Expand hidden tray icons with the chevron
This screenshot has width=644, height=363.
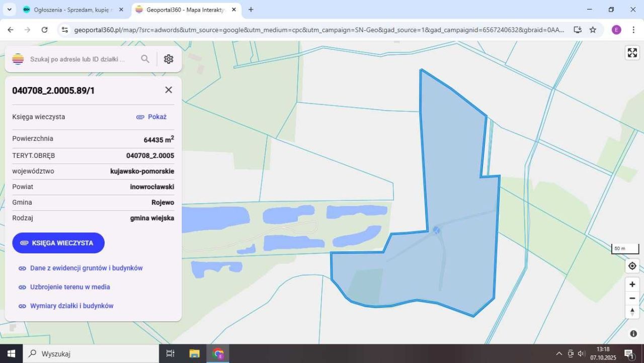pyautogui.click(x=558, y=353)
